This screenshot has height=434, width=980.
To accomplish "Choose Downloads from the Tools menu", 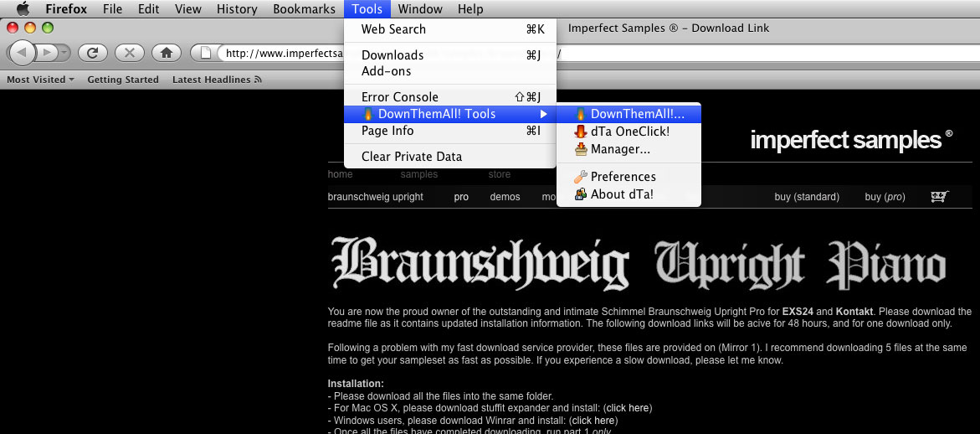I will pyautogui.click(x=450, y=55).
